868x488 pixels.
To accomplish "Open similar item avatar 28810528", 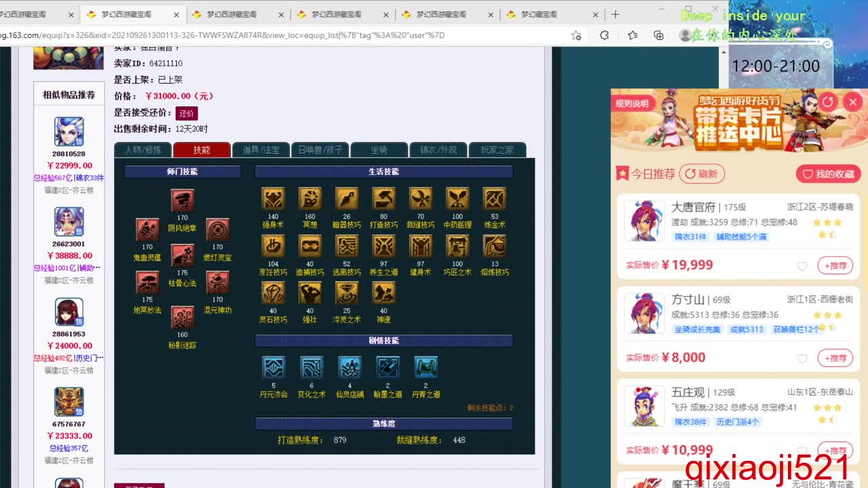I will pos(68,131).
